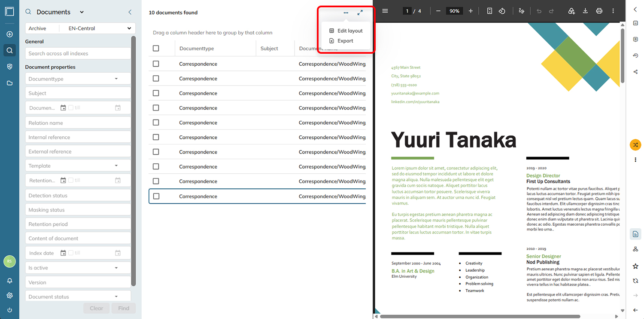
Task: Open notifications bell icon
Action: tap(9, 281)
